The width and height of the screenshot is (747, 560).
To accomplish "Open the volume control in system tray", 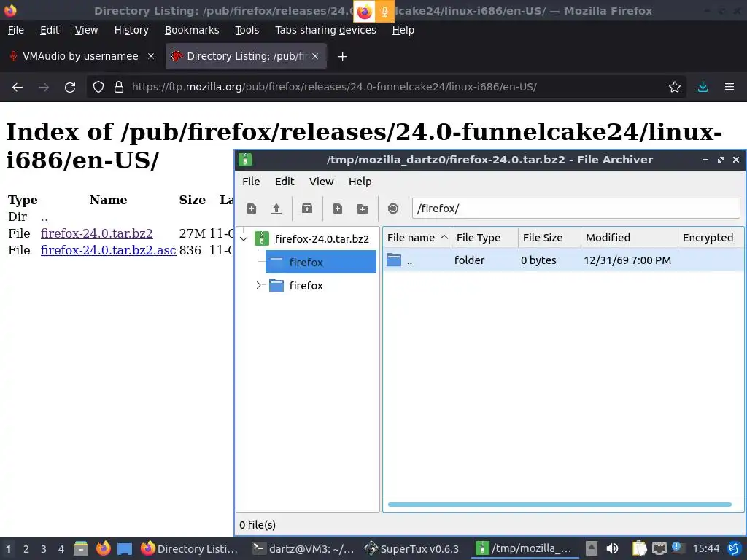I will (612, 548).
